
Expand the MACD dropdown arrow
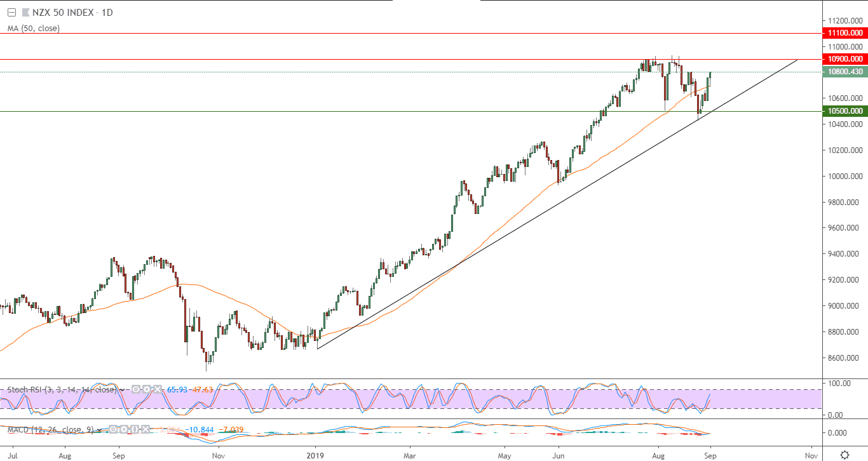click(x=99, y=430)
